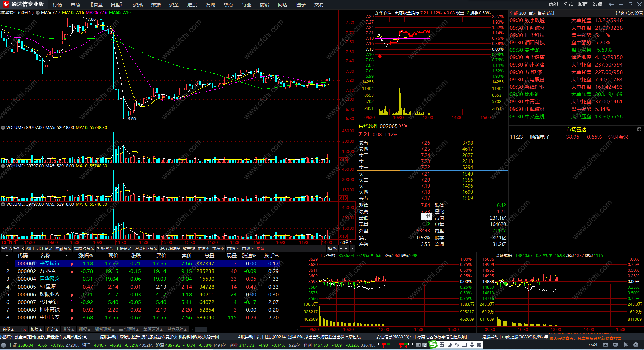The width and height of the screenshot is (644, 350).
Task: Click the circle icon of the third VOLUME indicator
Action: click(3, 204)
